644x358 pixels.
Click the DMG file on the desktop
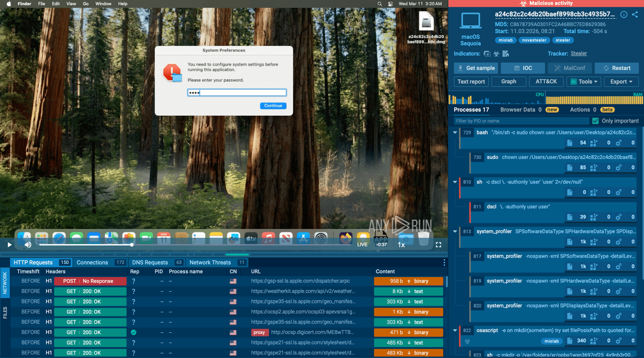tap(426, 29)
